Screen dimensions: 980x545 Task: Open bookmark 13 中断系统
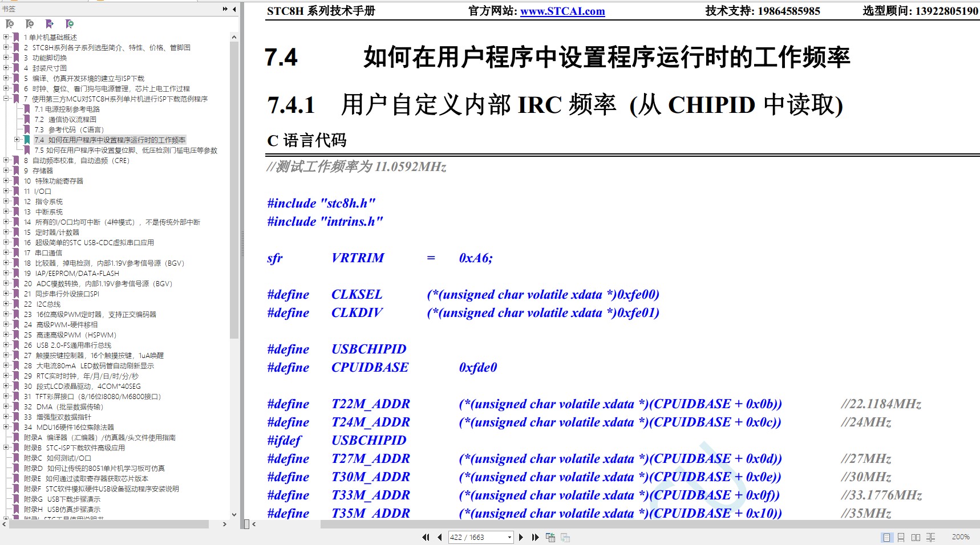44,212
